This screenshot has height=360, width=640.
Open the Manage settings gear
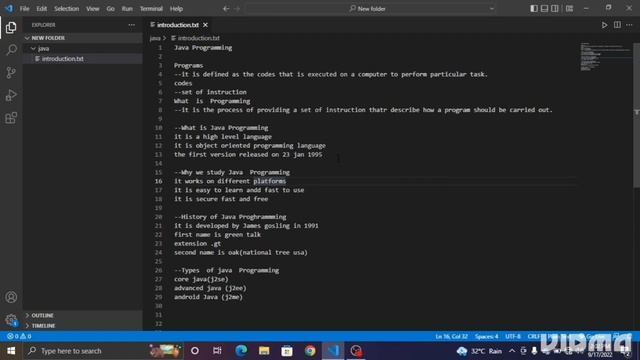click(11, 320)
